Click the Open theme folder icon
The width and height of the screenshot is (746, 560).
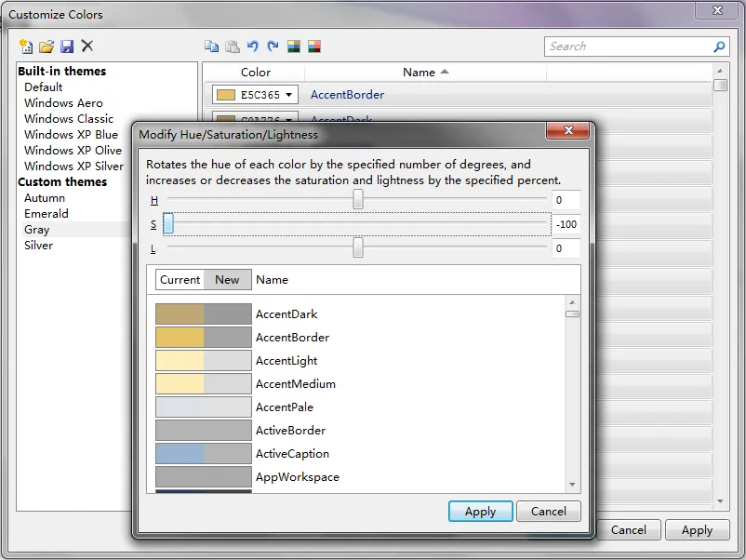(x=47, y=47)
